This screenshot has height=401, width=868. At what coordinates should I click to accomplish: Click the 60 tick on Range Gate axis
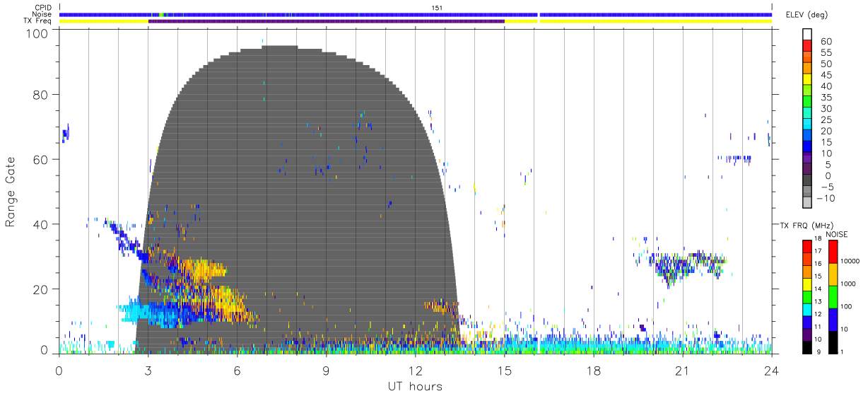(x=41, y=159)
